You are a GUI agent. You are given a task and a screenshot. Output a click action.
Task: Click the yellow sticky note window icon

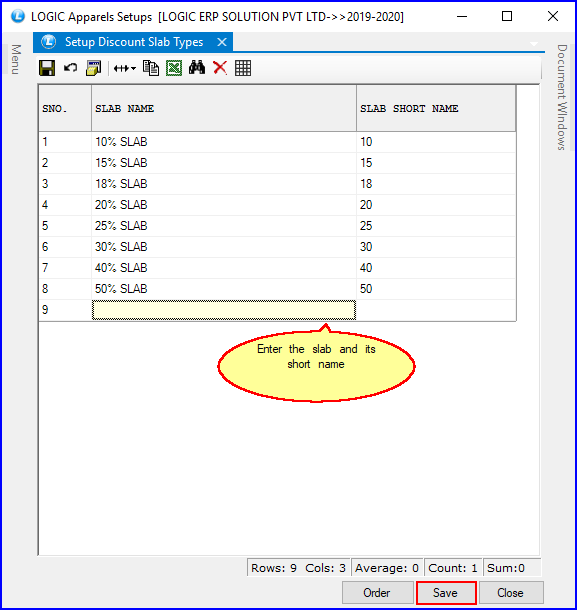coord(93,68)
